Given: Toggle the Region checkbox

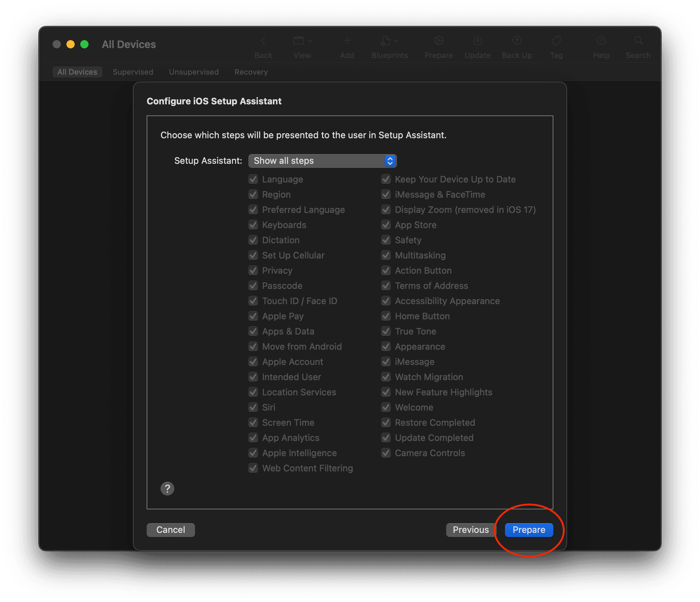Looking at the screenshot, I should [x=253, y=195].
